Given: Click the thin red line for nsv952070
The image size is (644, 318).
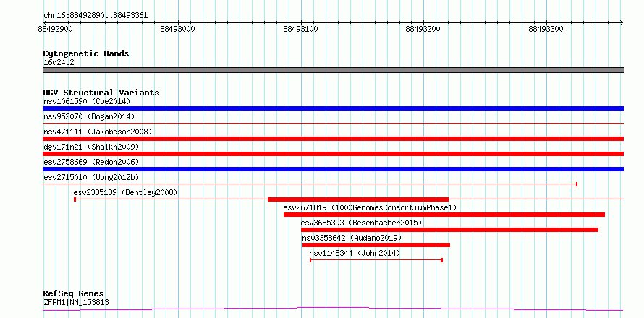Looking at the screenshot, I should coord(333,123).
